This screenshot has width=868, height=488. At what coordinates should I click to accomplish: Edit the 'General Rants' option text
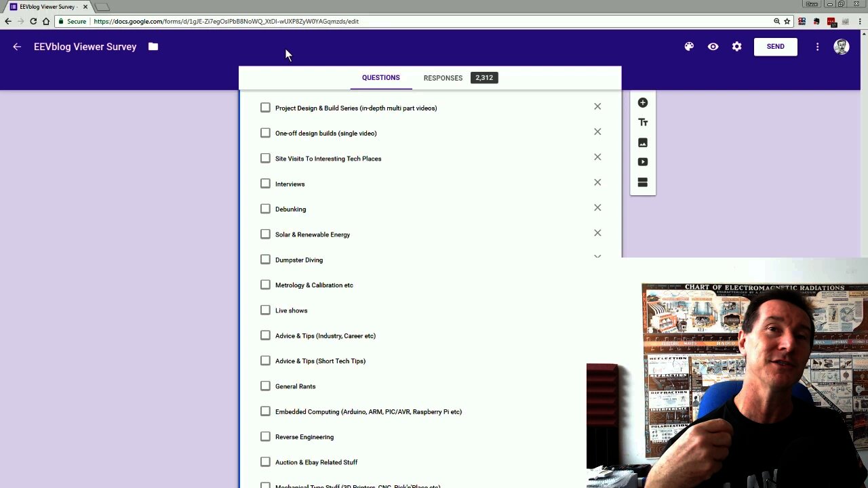pyautogui.click(x=295, y=386)
